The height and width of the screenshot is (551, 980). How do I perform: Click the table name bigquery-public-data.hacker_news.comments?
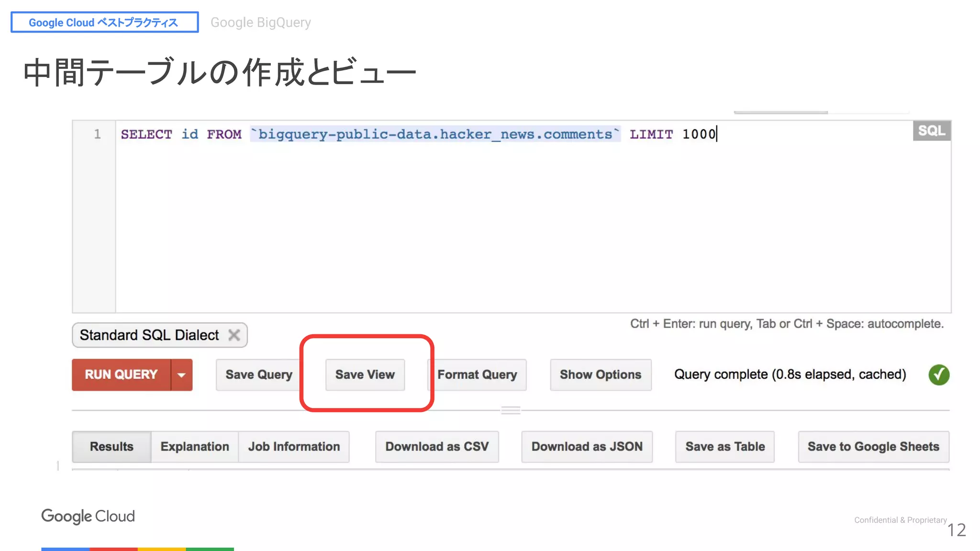(x=435, y=134)
